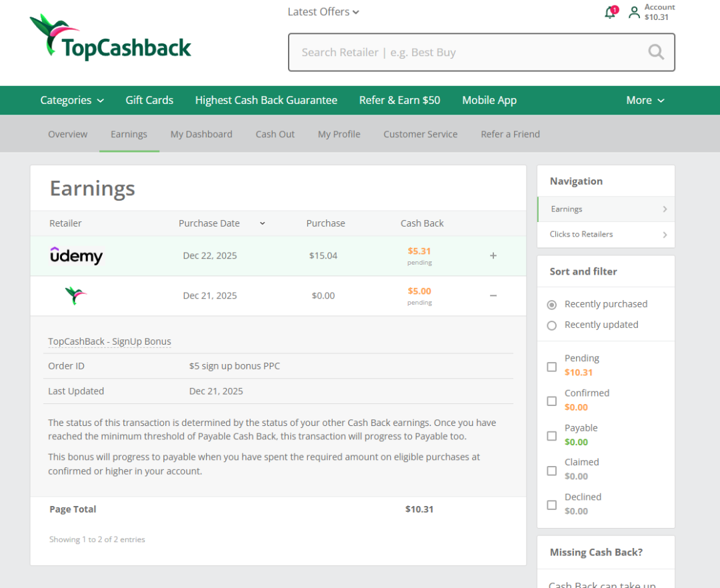Sort by Purchase Date column arrow
Viewport: 720px width, 588px height.
point(262,223)
